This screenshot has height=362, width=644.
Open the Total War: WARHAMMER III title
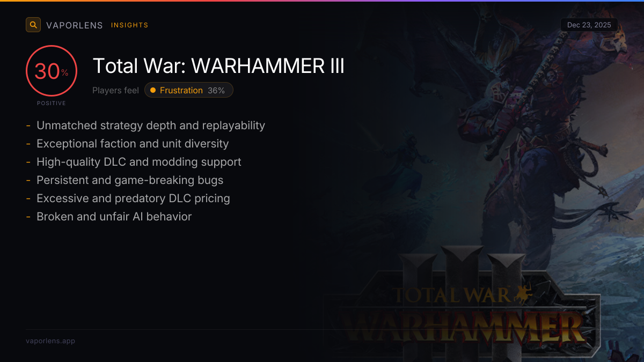(x=218, y=66)
